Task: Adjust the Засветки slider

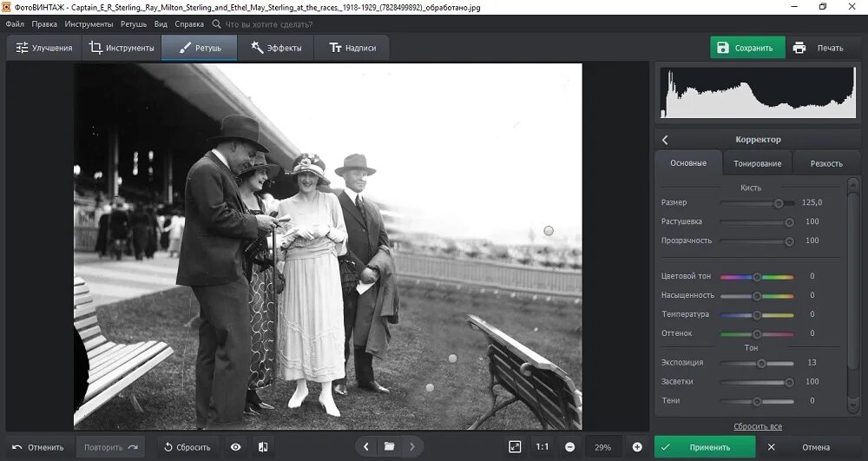Action: coord(757,382)
